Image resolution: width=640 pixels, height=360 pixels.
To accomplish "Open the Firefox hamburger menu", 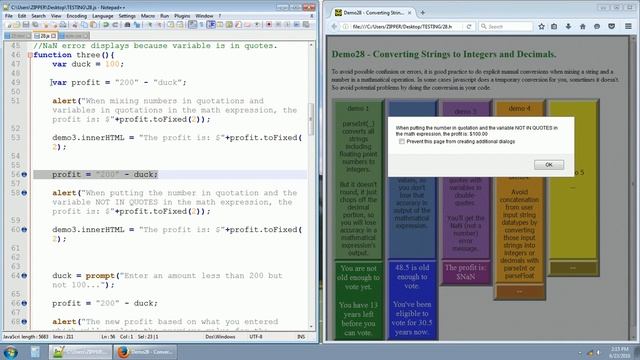I will point(628,27).
